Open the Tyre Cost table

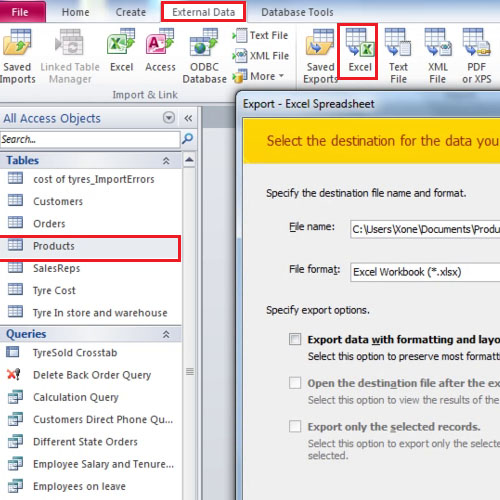pyautogui.click(x=91, y=290)
